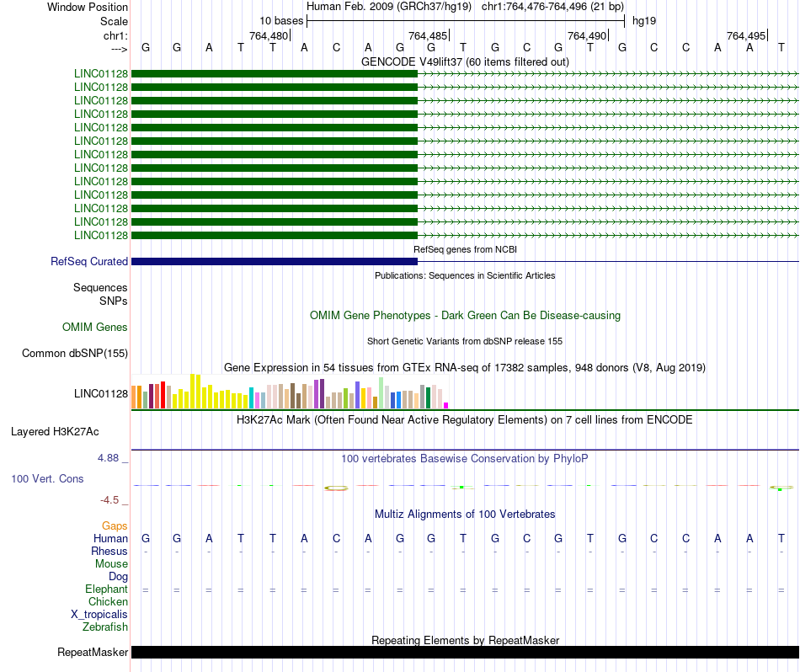Image resolution: width=800 pixels, height=672 pixels.
Task: Click LINC01128 label beside the GTEx bar chart
Action: 101,393
